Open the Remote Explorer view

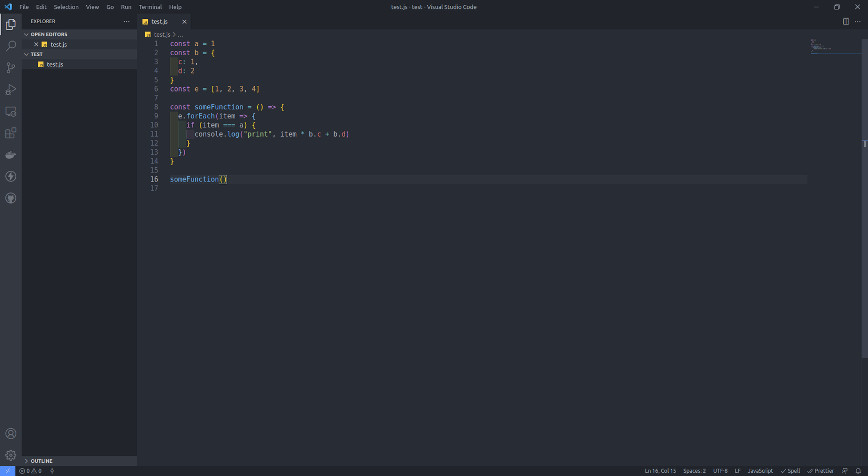click(x=11, y=112)
